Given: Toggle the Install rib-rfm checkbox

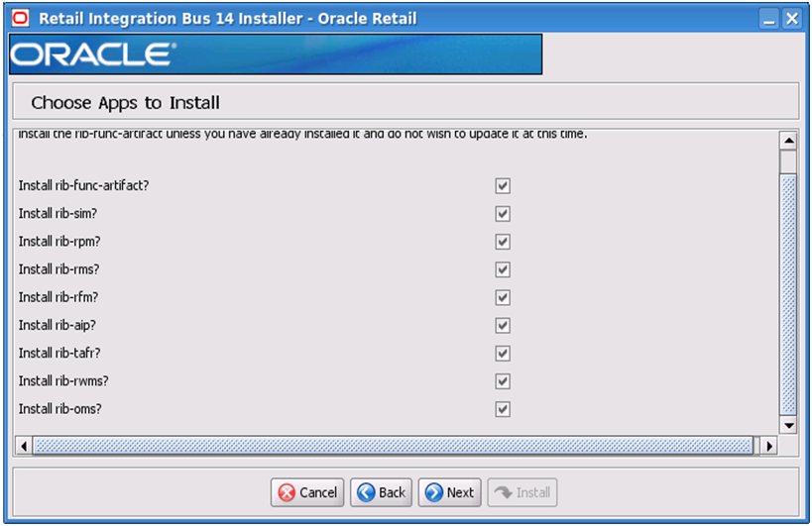Looking at the screenshot, I should 503,297.
